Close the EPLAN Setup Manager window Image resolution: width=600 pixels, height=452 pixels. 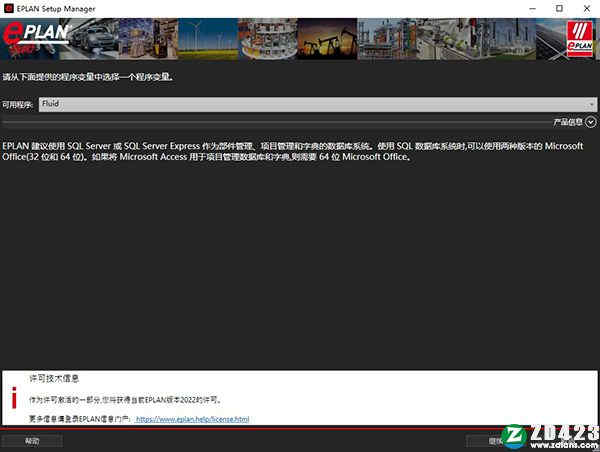(x=587, y=8)
